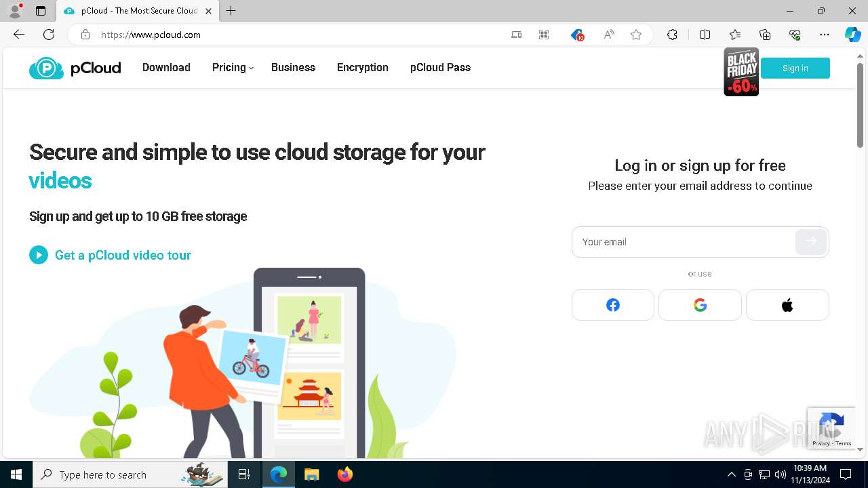Click reCAPTCHA Terms link
This screenshot has width=868, height=488.
[843, 443]
